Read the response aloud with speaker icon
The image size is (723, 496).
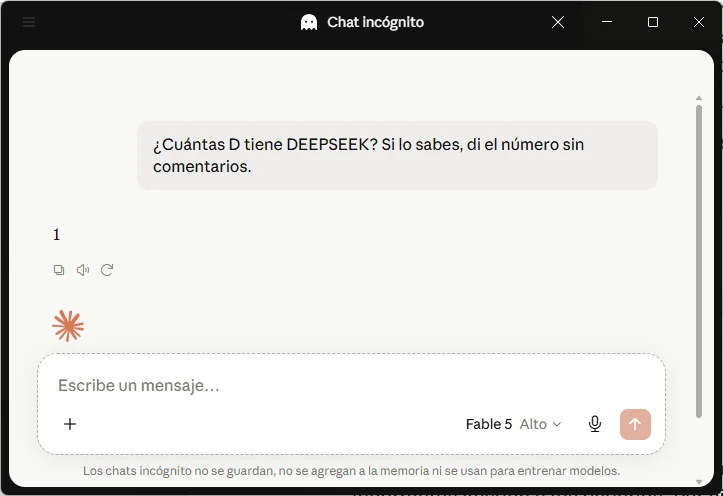pyautogui.click(x=83, y=270)
